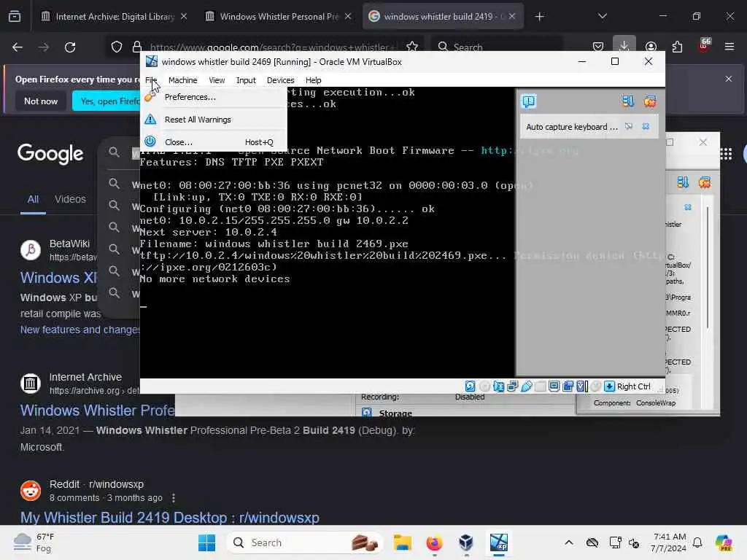Open the VirtualBox Help menu

314,80
